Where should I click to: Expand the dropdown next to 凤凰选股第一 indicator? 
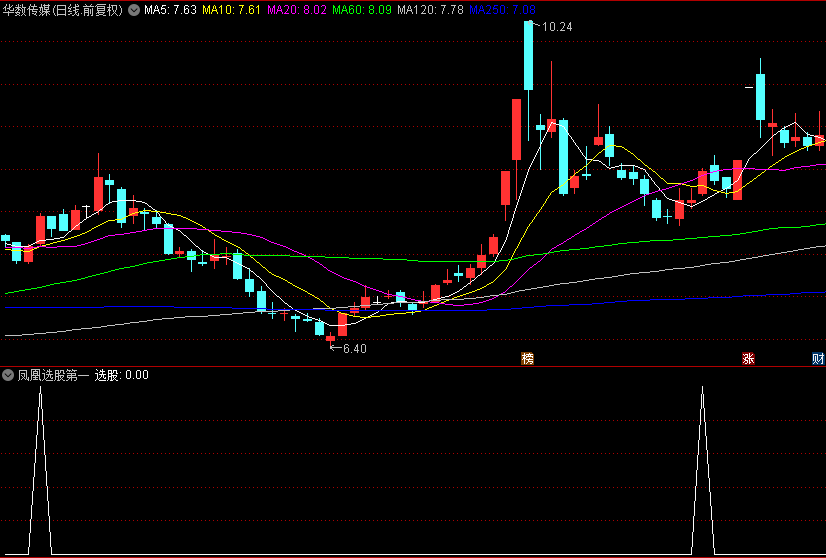pyautogui.click(x=8, y=375)
